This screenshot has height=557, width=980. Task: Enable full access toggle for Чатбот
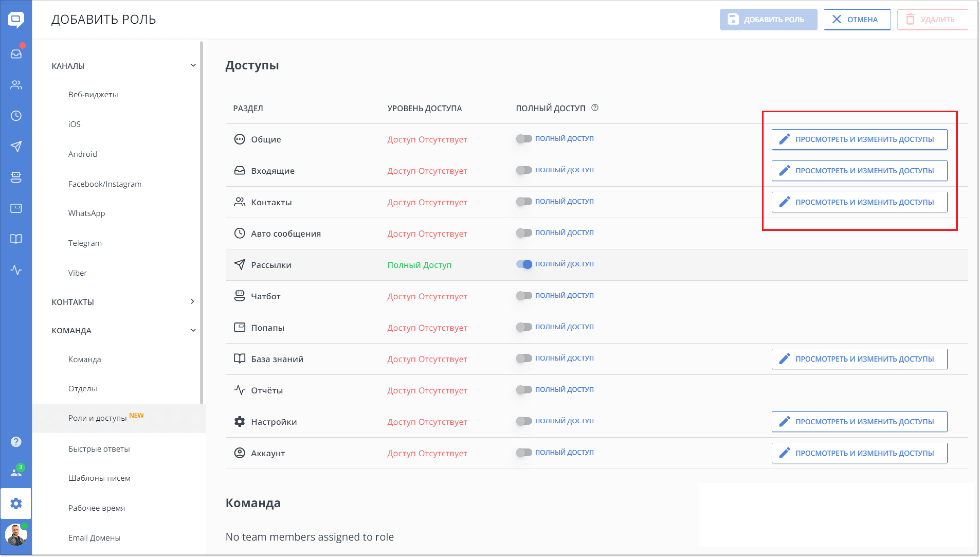[524, 296]
